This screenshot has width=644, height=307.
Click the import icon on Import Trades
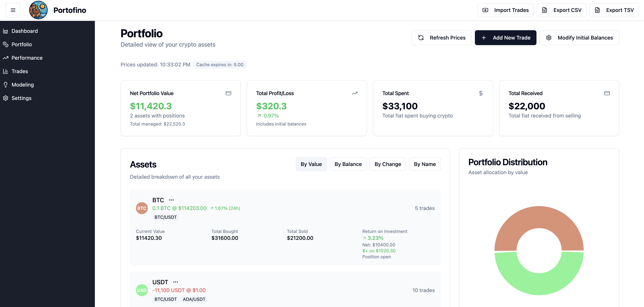(x=485, y=10)
